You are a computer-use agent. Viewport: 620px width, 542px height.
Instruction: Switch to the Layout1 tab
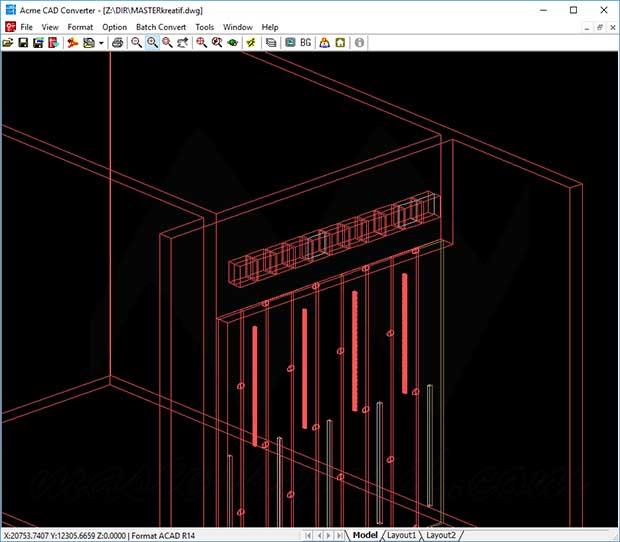(401, 535)
